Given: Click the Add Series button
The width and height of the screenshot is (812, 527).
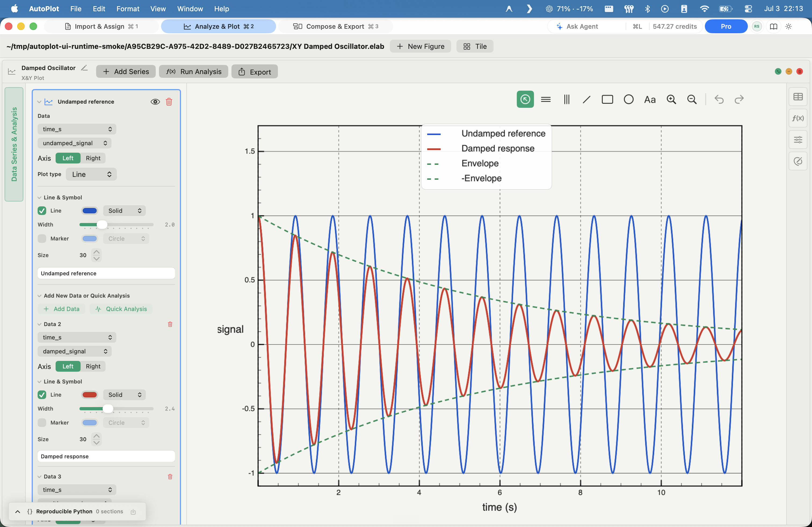Looking at the screenshot, I should (x=126, y=72).
